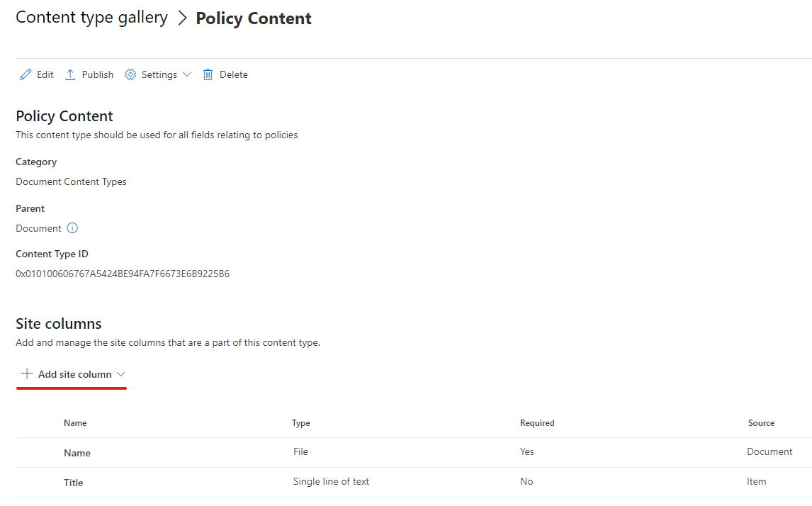Click the Type column header
Image resolution: width=812 pixels, height=506 pixels.
pyautogui.click(x=300, y=422)
